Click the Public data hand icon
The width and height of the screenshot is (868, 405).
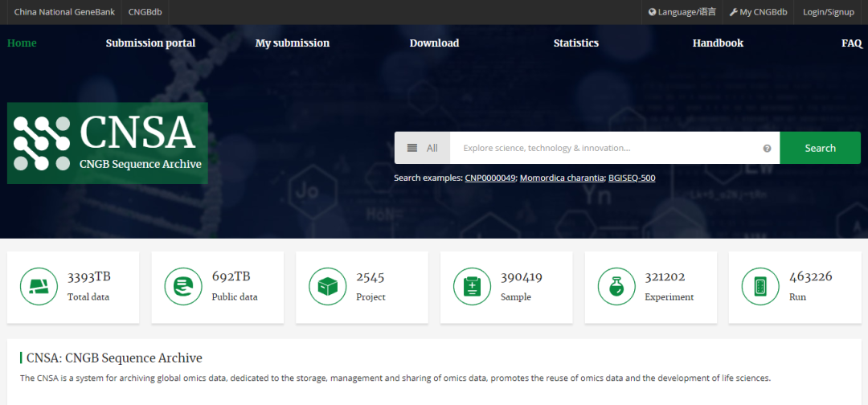coord(183,286)
